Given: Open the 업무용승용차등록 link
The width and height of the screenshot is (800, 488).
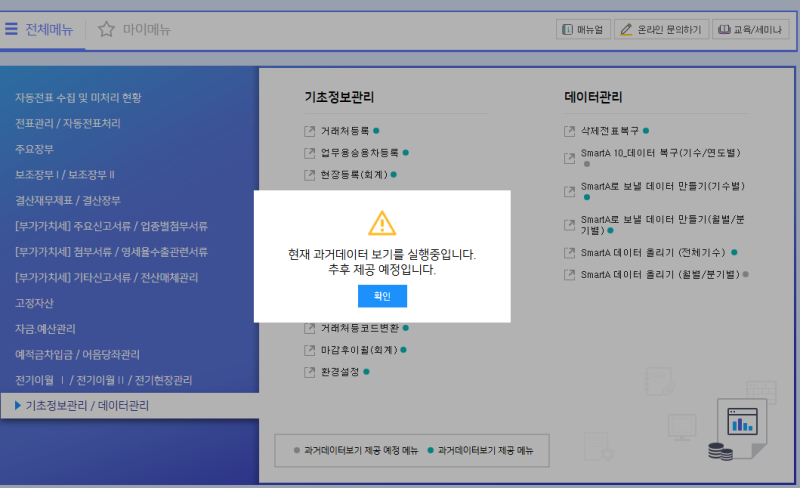Looking at the screenshot, I should [x=360, y=153].
